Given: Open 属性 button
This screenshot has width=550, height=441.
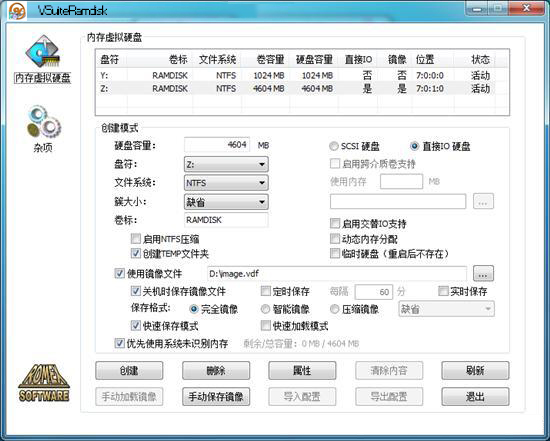Looking at the screenshot, I should click(x=302, y=370).
